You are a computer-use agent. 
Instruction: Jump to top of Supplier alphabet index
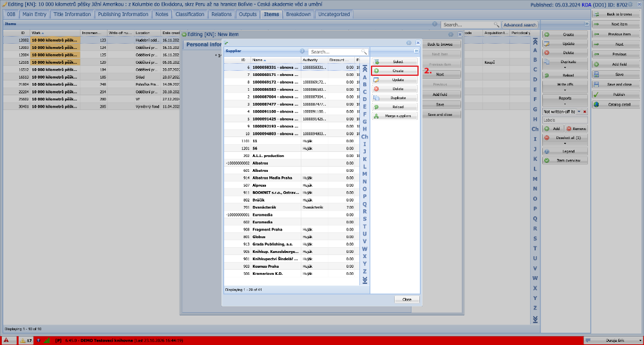pyautogui.click(x=365, y=70)
